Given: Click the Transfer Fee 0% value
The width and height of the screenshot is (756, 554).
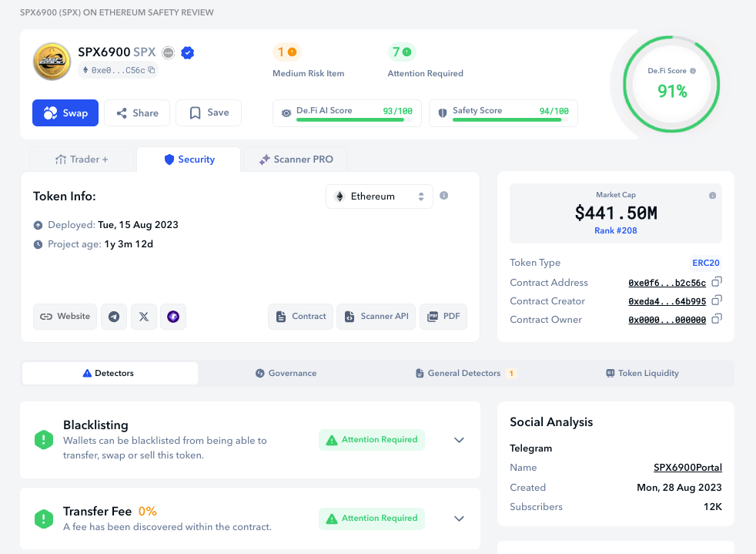Looking at the screenshot, I should (148, 512).
